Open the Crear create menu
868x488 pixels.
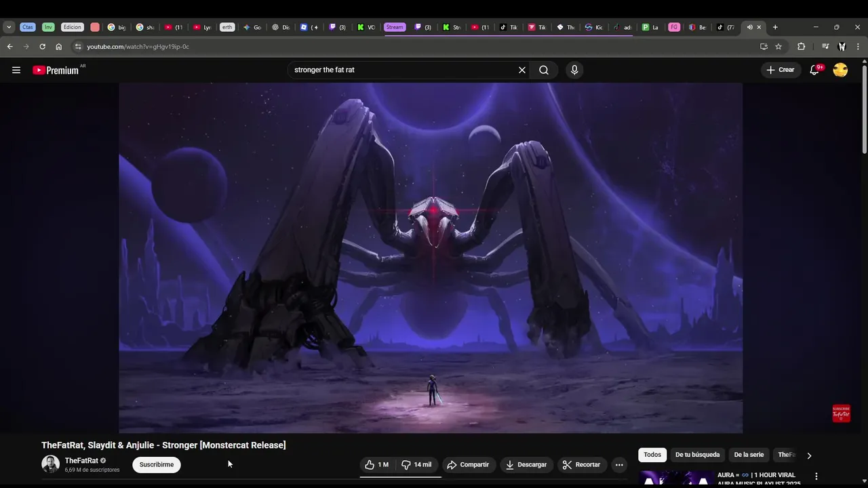tap(780, 70)
